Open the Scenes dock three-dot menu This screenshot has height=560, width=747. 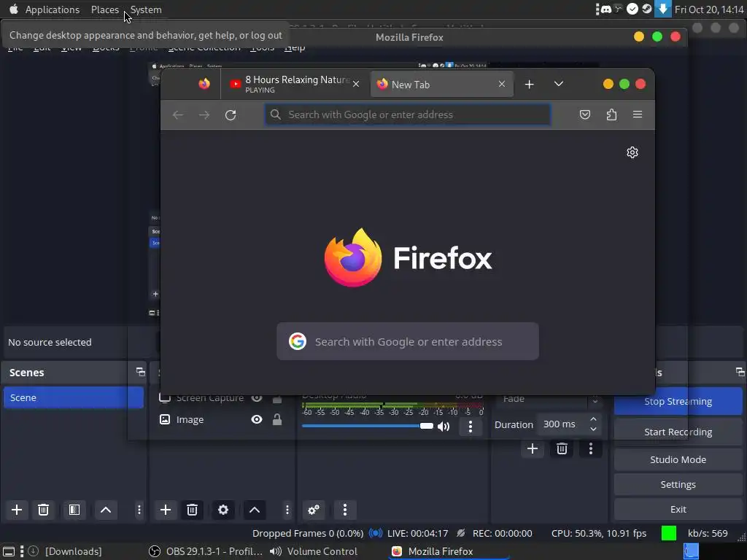pos(139,510)
